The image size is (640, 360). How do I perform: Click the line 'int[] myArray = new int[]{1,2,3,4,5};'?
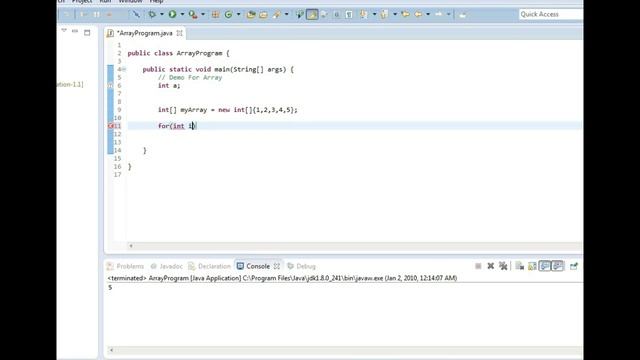click(228, 110)
